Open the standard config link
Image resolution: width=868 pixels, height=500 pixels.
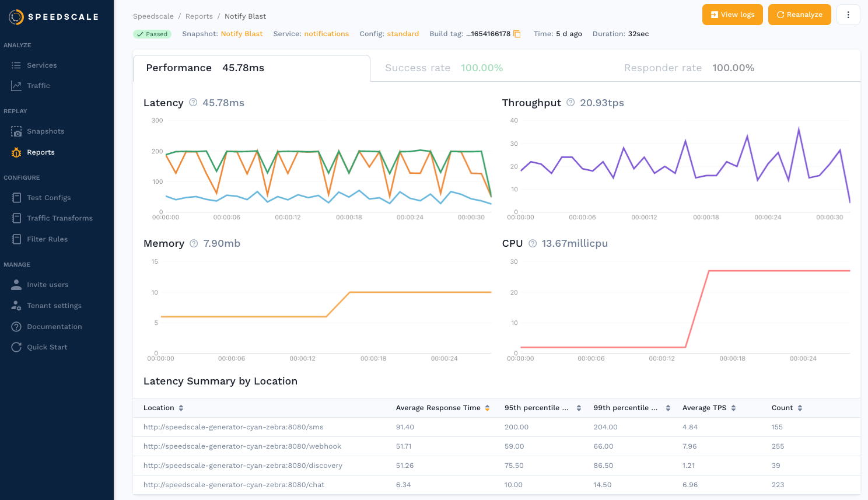pos(402,34)
